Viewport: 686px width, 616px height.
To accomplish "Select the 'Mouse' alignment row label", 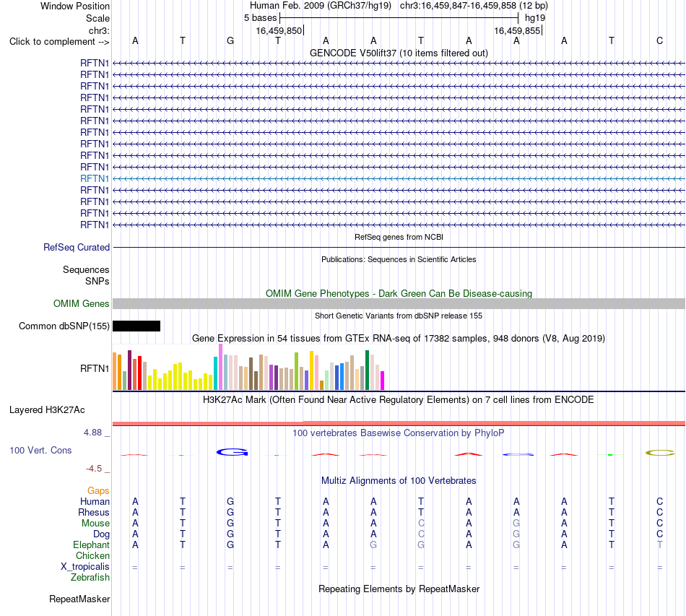I will (95, 524).
